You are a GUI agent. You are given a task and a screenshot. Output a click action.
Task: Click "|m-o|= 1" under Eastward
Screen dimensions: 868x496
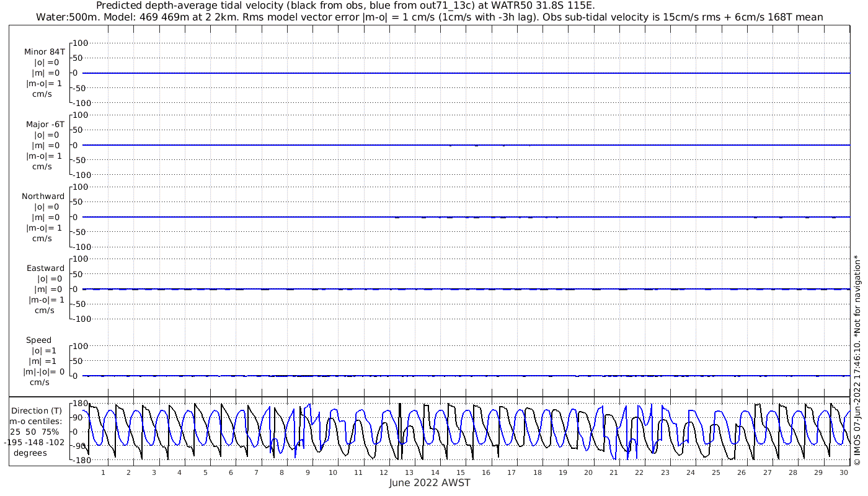click(x=46, y=299)
